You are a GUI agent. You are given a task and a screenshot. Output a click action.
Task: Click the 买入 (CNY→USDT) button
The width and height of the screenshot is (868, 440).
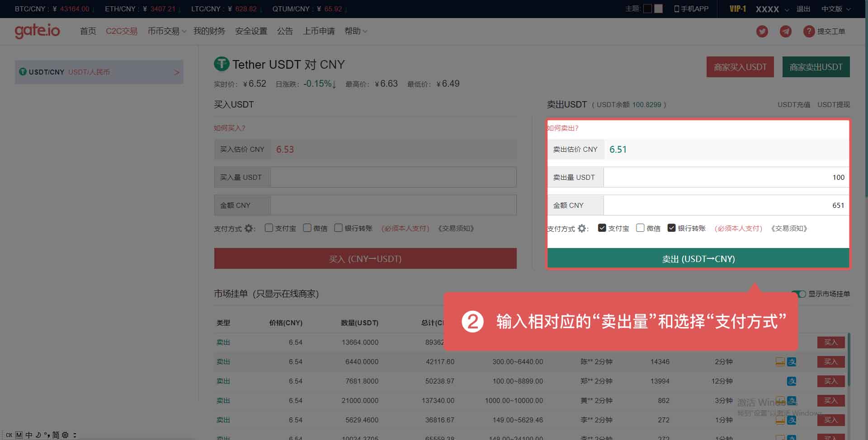click(x=365, y=259)
